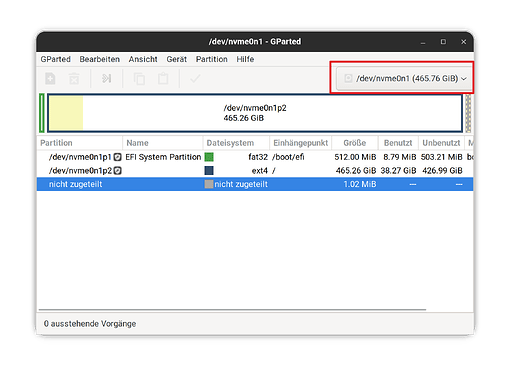This screenshot has height=375, width=509.
Task: Click the 503.21 MiB unused value
Action: (442, 157)
